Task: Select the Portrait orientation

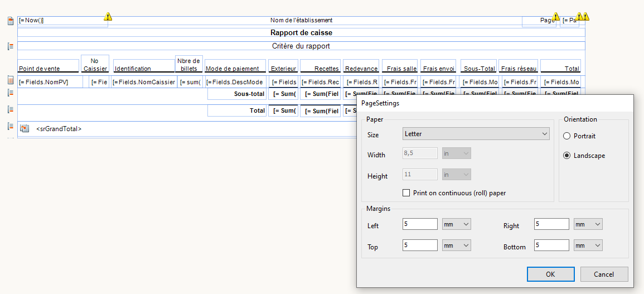Action: 567,136
